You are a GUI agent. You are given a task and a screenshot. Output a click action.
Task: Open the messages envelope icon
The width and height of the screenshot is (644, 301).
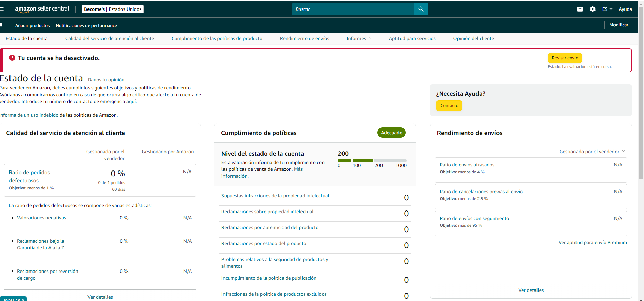tap(580, 9)
